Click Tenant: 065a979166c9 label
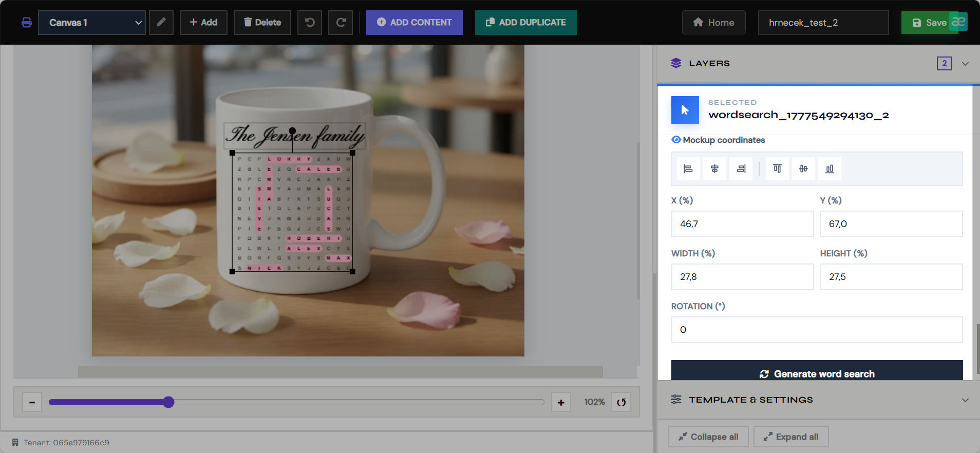This screenshot has height=453, width=980. (x=66, y=443)
